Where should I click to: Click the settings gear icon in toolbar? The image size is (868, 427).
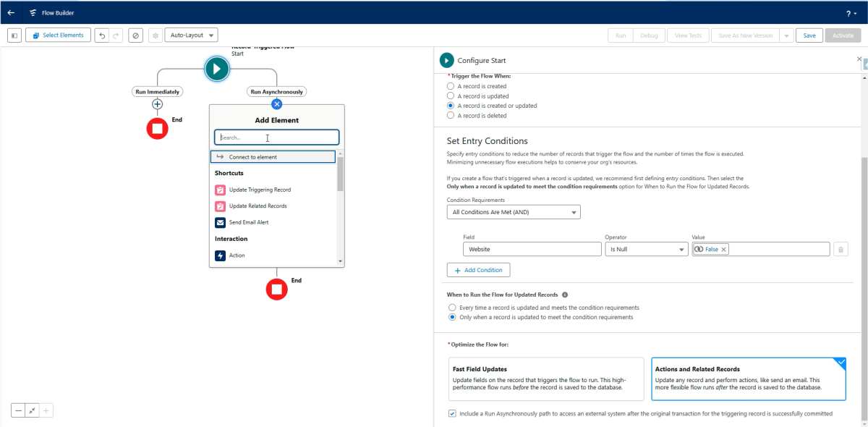coord(155,35)
